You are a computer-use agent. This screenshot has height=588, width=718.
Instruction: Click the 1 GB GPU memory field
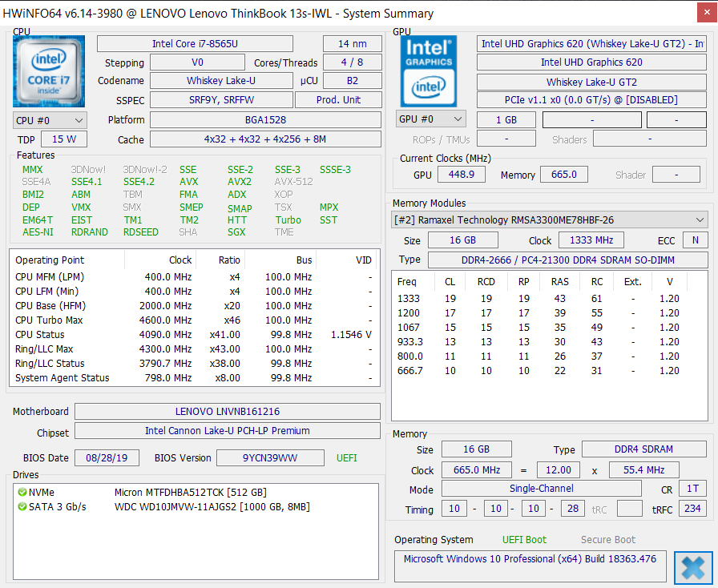tap(506, 120)
